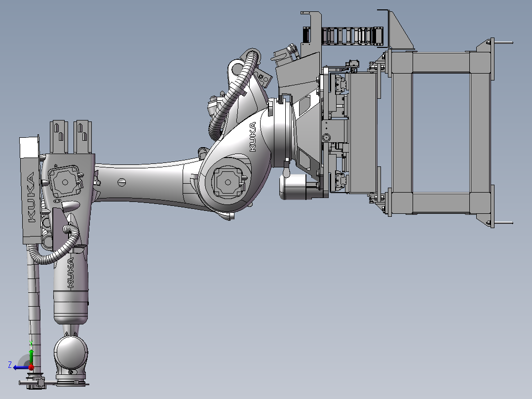Image resolution: width=532 pixels, height=399 pixels.
Task: Select the right slotted bracket above the shoulder
Action: [x=82, y=137]
